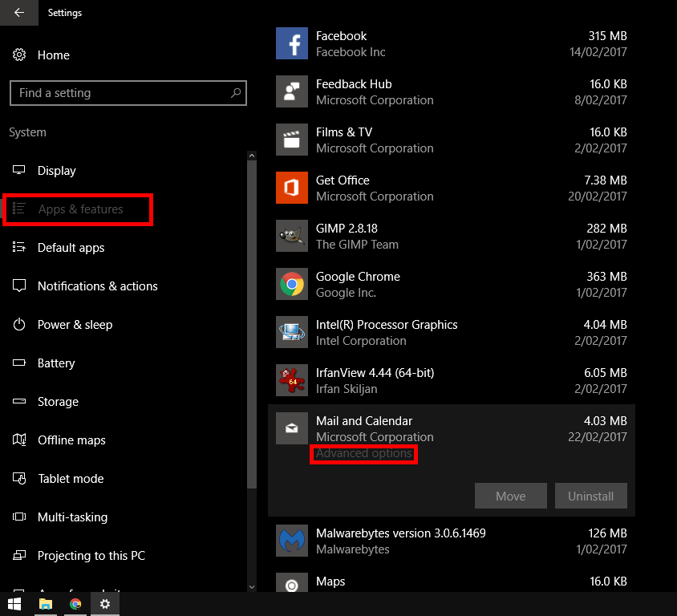
Task: Select the Maps entry name
Action: pos(330,582)
